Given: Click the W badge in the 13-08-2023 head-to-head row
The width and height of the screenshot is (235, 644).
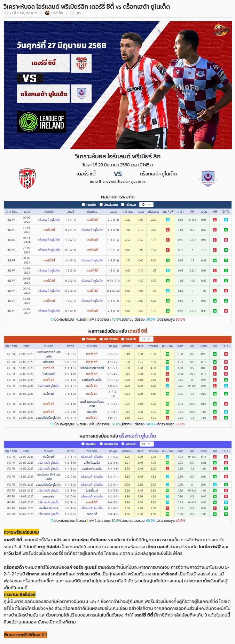Looking at the screenshot, I should click(x=168, y=301).
